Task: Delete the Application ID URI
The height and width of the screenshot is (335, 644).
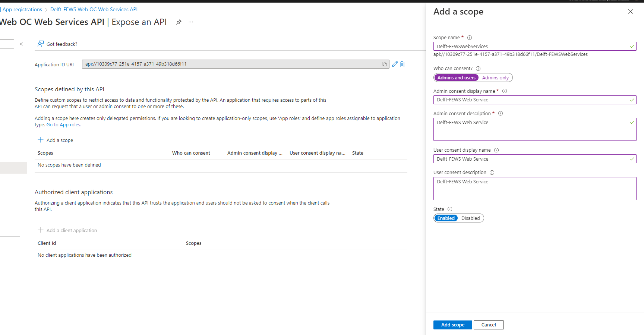Action: click(x=402, y=64)
